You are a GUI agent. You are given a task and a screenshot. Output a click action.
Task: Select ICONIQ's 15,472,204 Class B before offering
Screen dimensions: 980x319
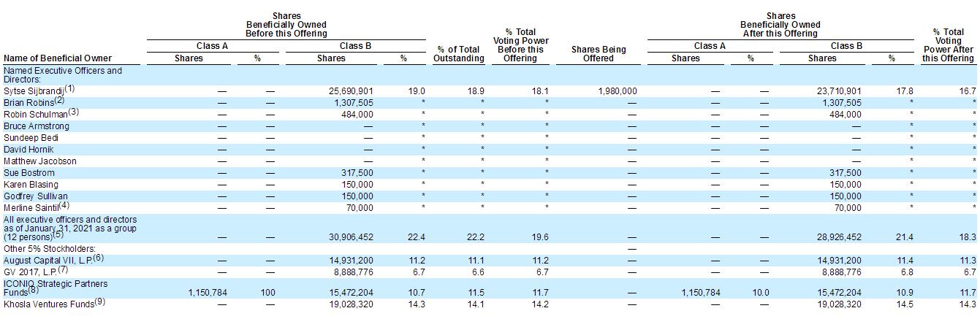(352, 291)
